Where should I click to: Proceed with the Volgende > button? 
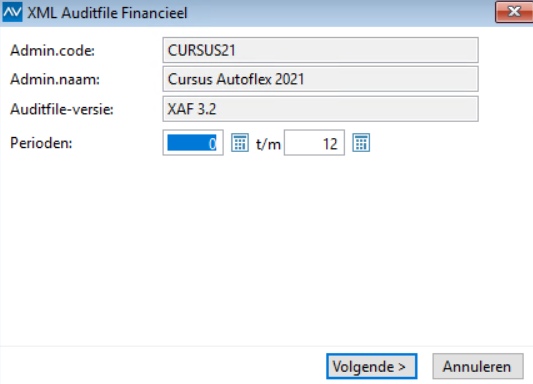tap(372, 366)
